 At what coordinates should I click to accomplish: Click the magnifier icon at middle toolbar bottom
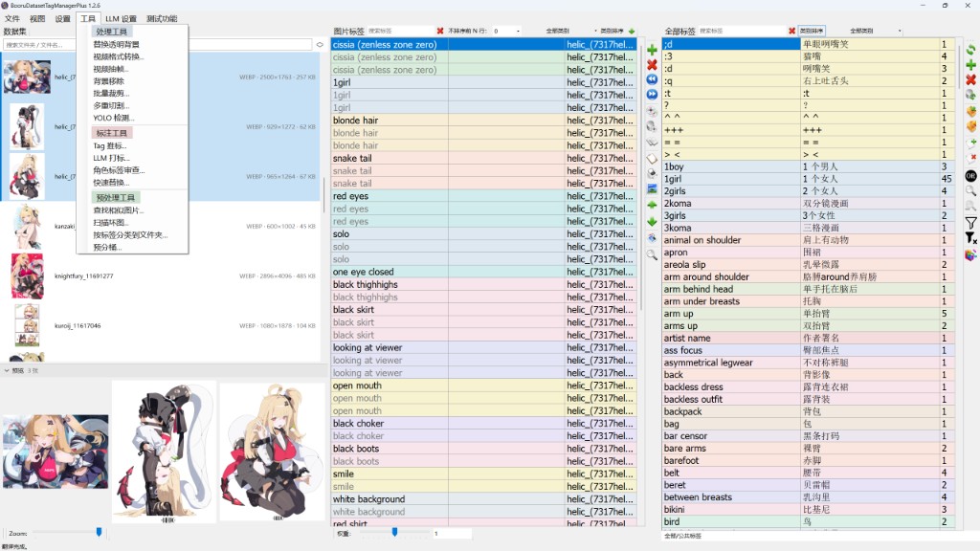652,254
